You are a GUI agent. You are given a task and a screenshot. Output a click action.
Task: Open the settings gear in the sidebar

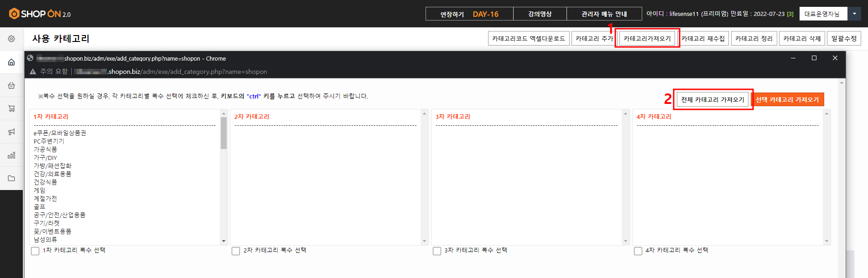(11, 39)
